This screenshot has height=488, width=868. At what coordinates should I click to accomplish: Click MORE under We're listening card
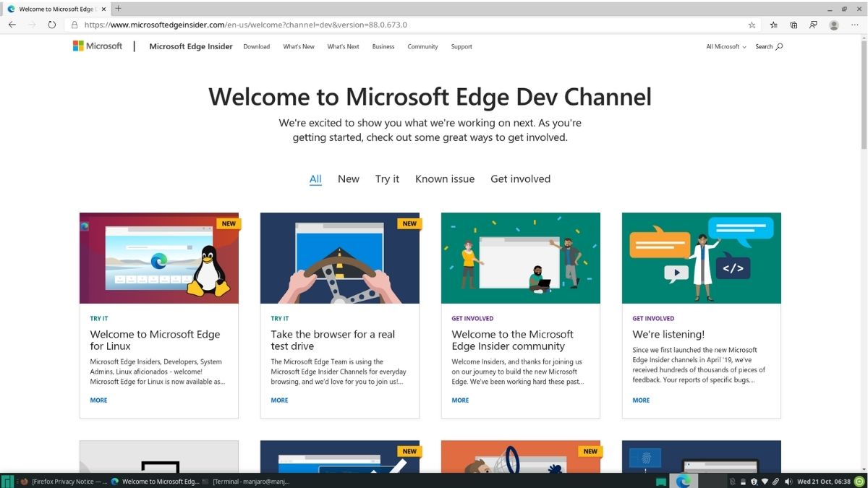tap(640, 400)
